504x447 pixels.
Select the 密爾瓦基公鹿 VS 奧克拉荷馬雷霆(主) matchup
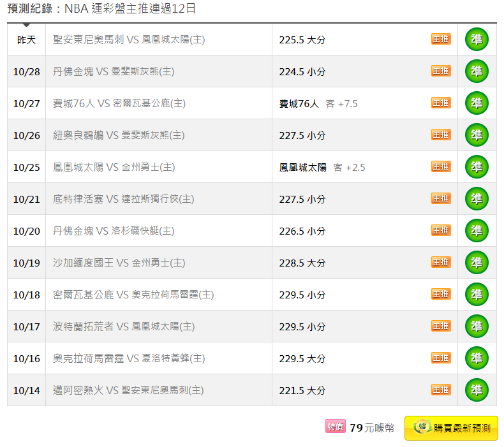tap(133, 295)
